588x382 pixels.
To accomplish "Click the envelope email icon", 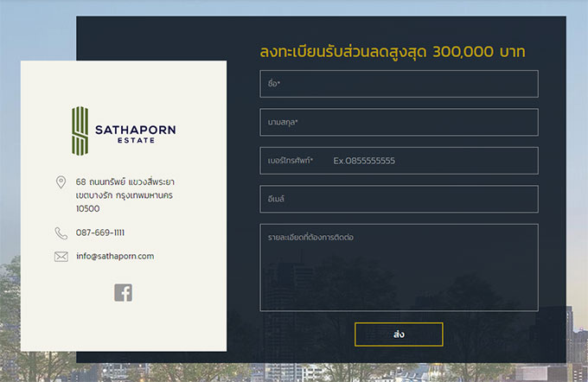I will pos(61,257).
